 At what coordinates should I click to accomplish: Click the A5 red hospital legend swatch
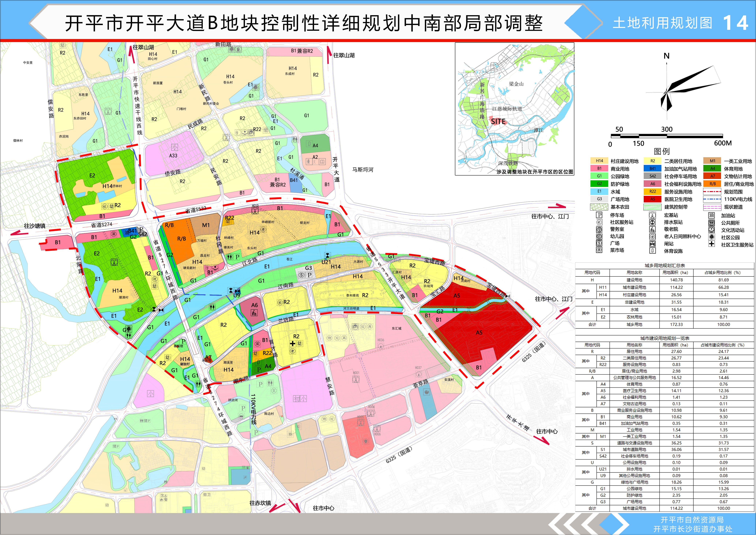[652, 199]
